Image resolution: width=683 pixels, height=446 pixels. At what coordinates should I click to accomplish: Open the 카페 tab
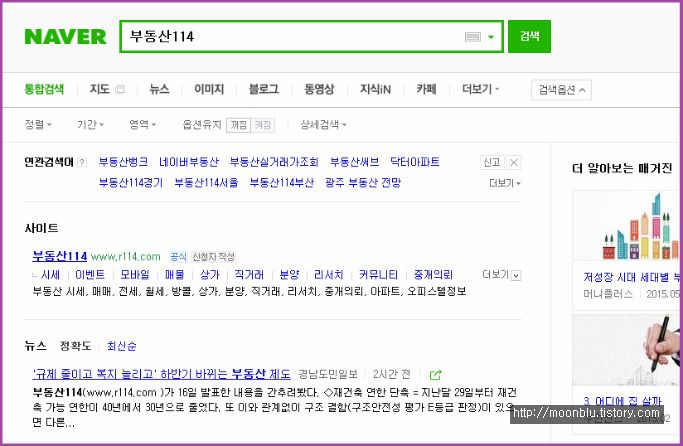coord(426,89)
